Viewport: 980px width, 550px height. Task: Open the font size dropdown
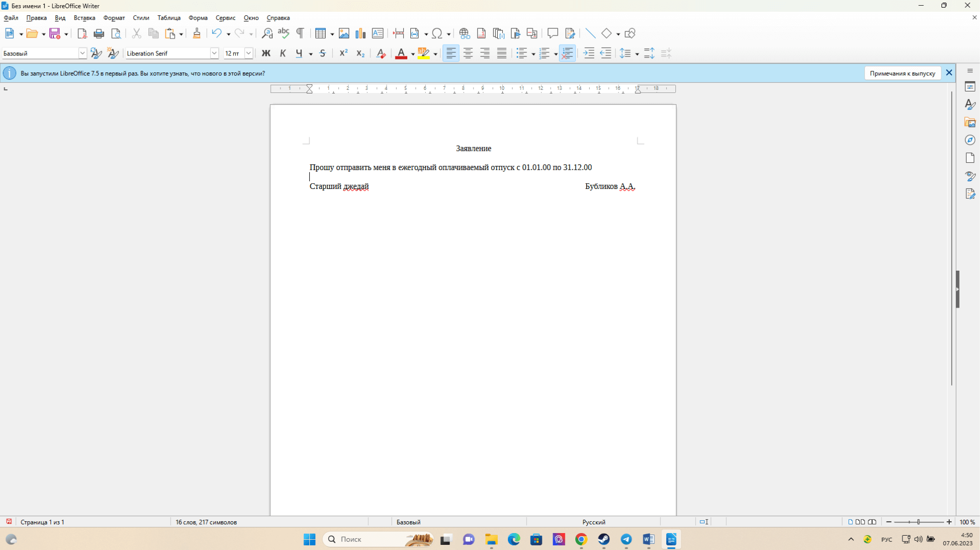(249, 53)
